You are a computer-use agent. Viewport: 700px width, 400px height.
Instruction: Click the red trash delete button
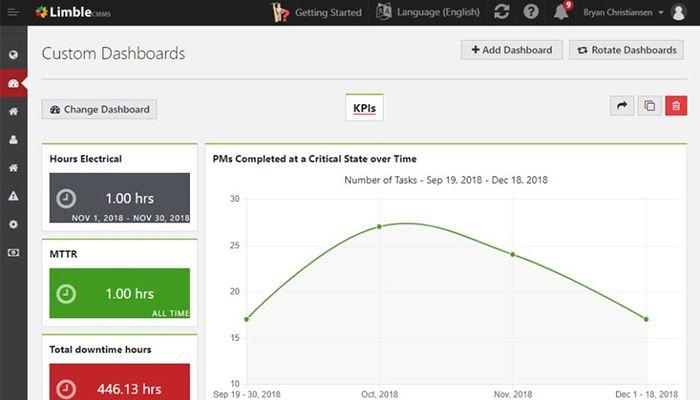point(676,106)
